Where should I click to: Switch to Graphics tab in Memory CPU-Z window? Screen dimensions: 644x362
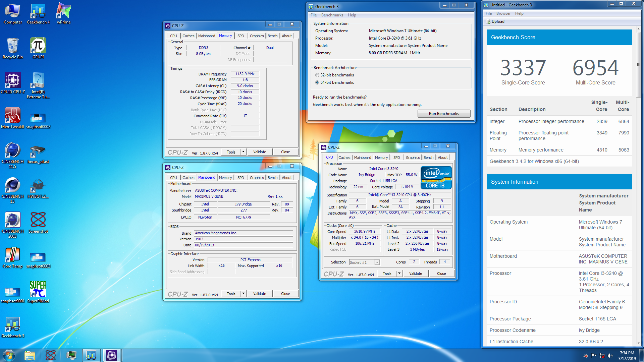point(257,36)
